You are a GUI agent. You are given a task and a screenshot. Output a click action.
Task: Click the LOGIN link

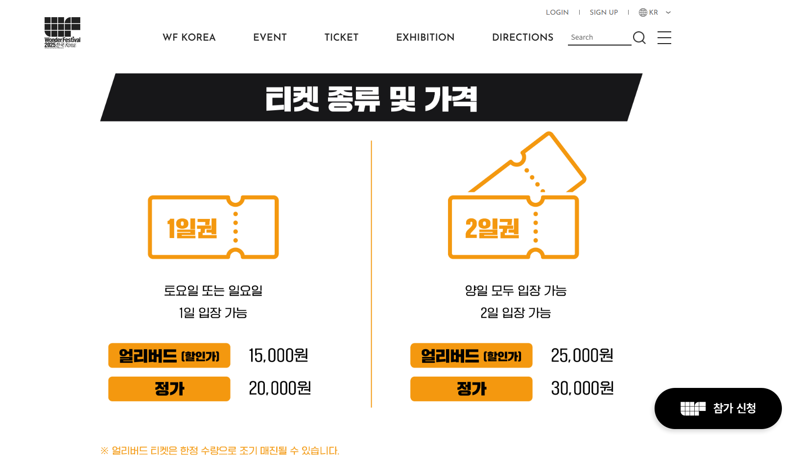click(x=557, y=12)
